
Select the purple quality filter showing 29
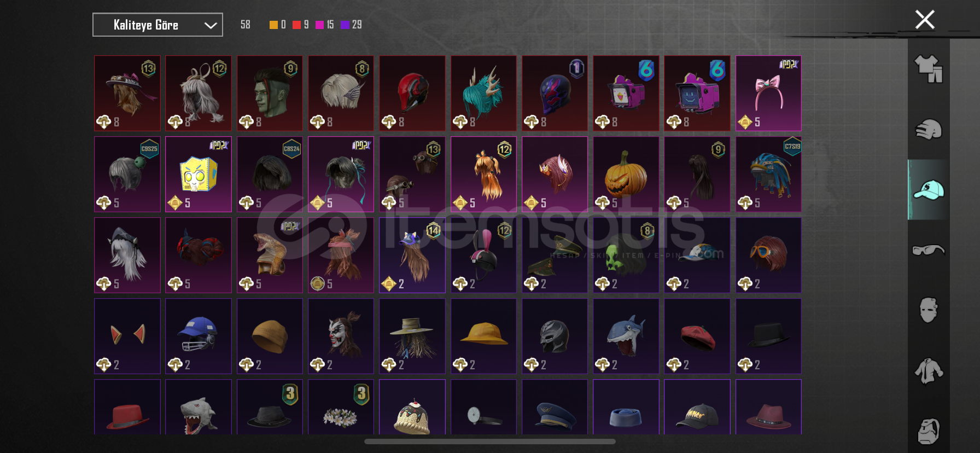coord(351,25)
